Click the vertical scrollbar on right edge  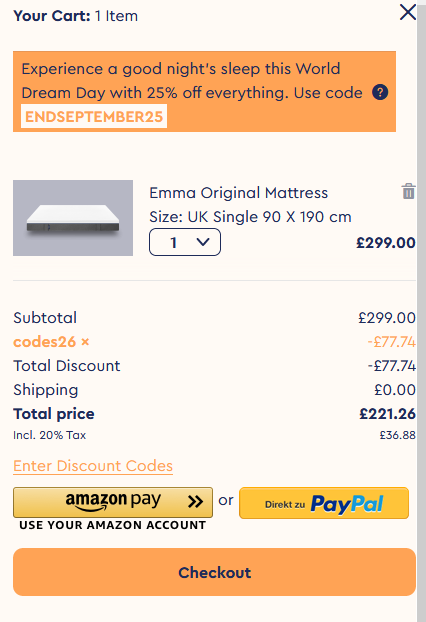click(x=421, y=311)
